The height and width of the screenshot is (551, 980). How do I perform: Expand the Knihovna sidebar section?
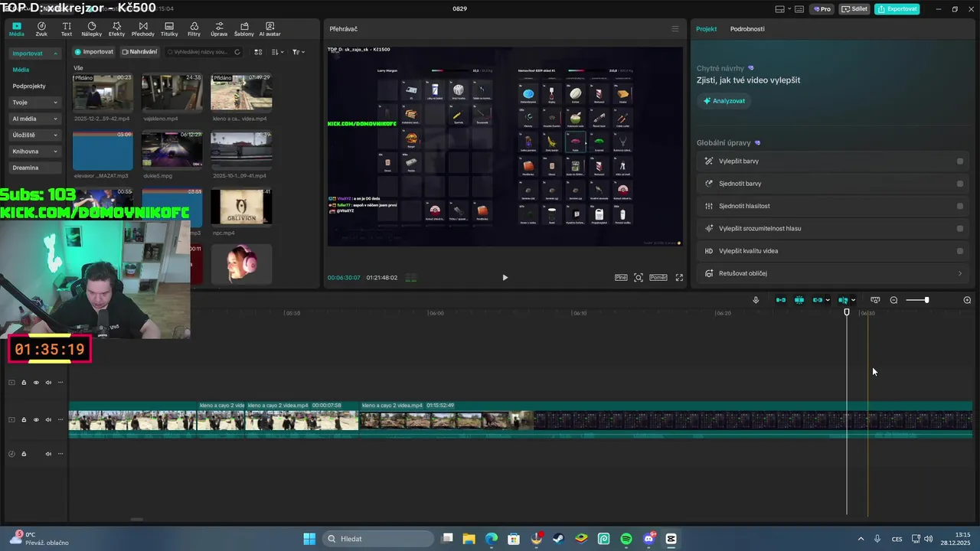(x=55, y=152)
